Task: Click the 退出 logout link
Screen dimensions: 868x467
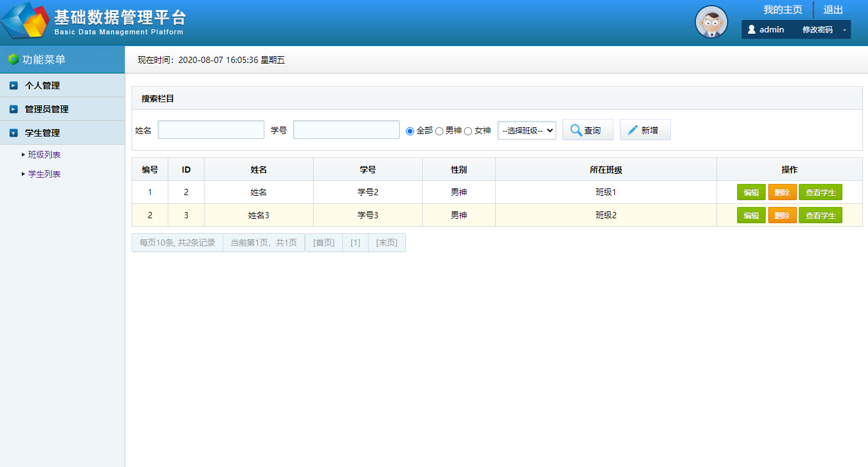Action: pos(833,9)
